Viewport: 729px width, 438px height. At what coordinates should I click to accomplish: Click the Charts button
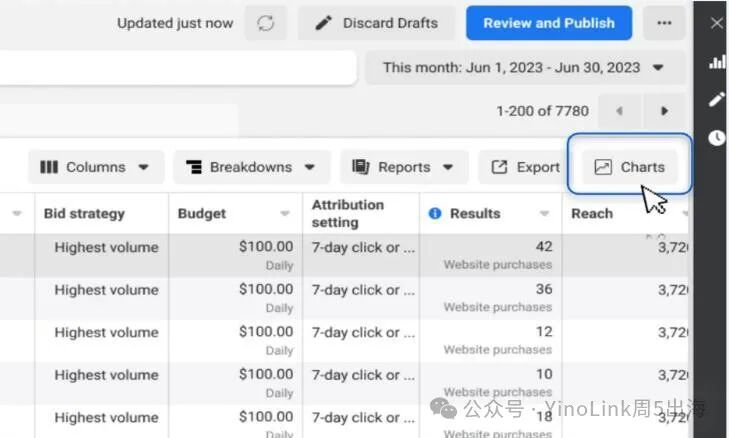(x=630, y=167)
